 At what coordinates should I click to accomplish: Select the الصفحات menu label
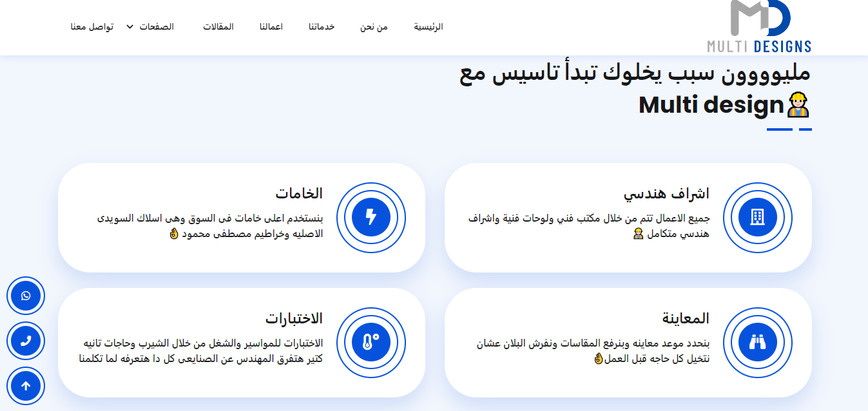tap(157, 27)
